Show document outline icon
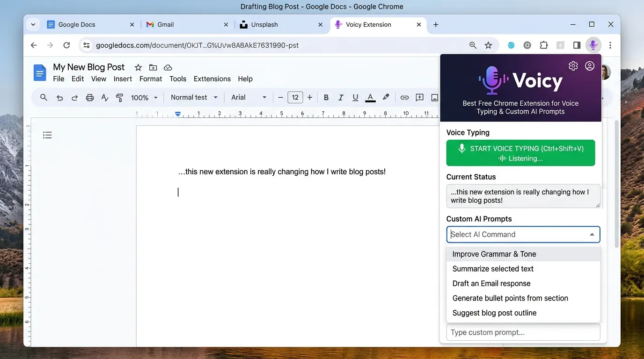Screen dimensions: 644x359 [x=47, y=135]
